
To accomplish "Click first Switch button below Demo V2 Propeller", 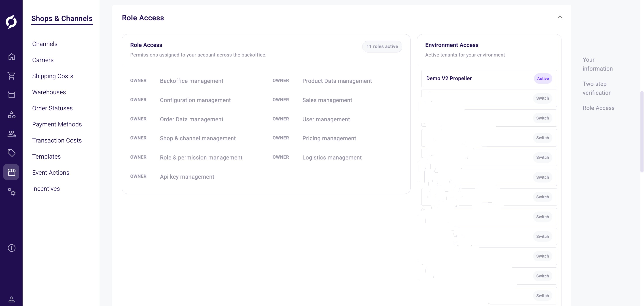I will click(542, 98).
